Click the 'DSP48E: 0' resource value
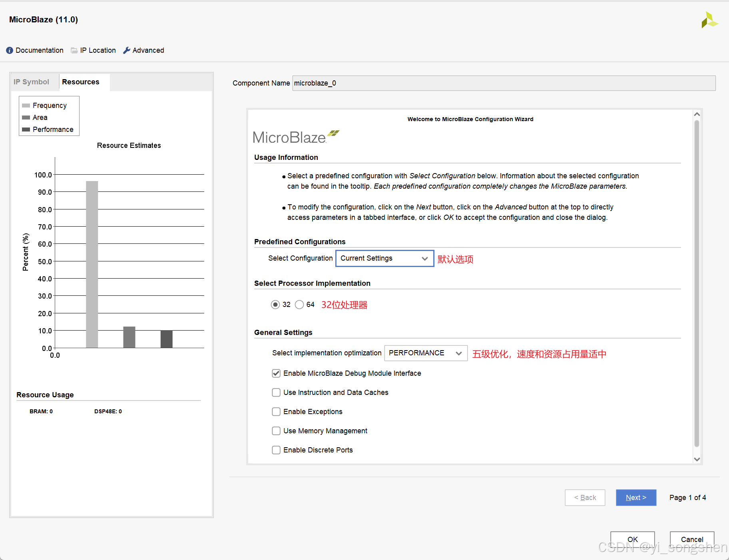Screen dimensions: 729x560 (x=108, y=411)
